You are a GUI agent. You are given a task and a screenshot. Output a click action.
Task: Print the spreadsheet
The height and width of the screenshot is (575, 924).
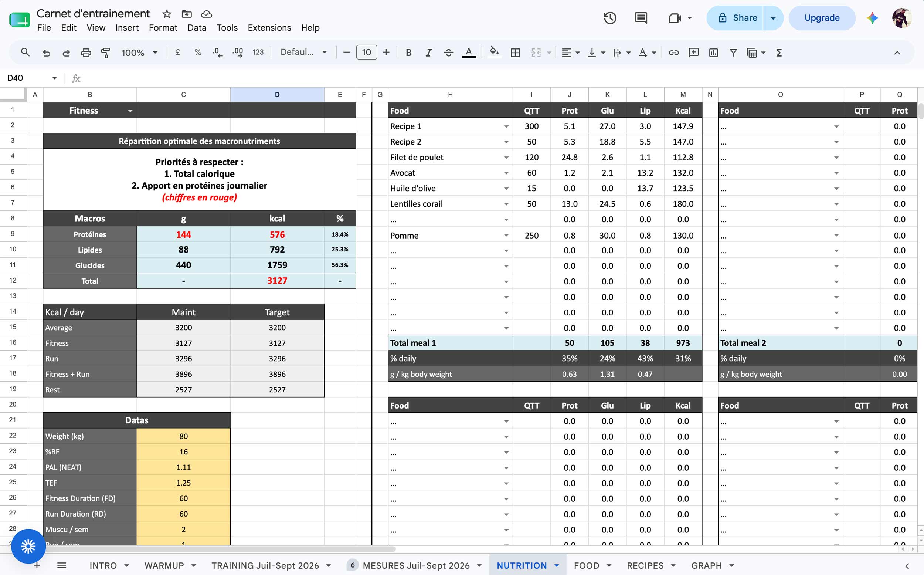pos(86,53)
